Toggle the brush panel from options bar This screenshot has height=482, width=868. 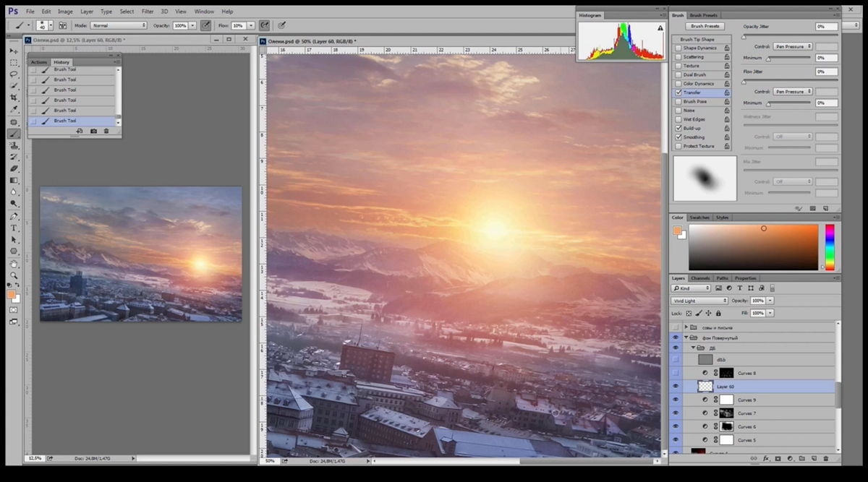(x=61, y=25)
